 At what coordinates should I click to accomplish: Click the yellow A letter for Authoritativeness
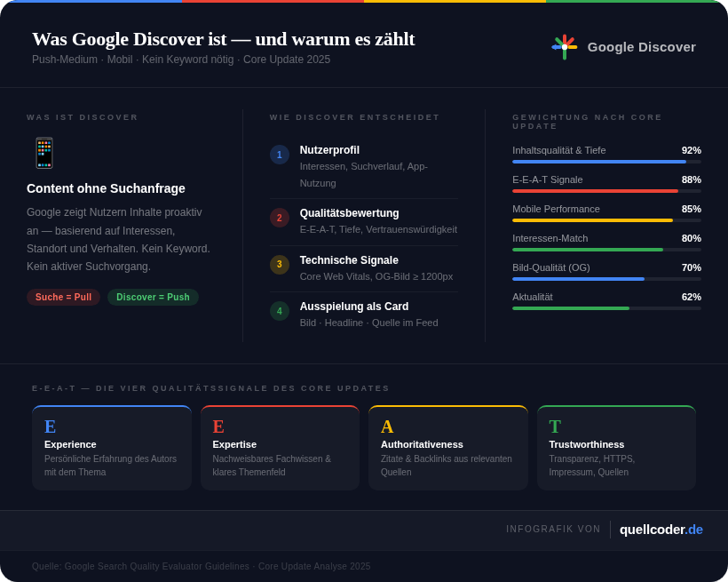(387, 427)
